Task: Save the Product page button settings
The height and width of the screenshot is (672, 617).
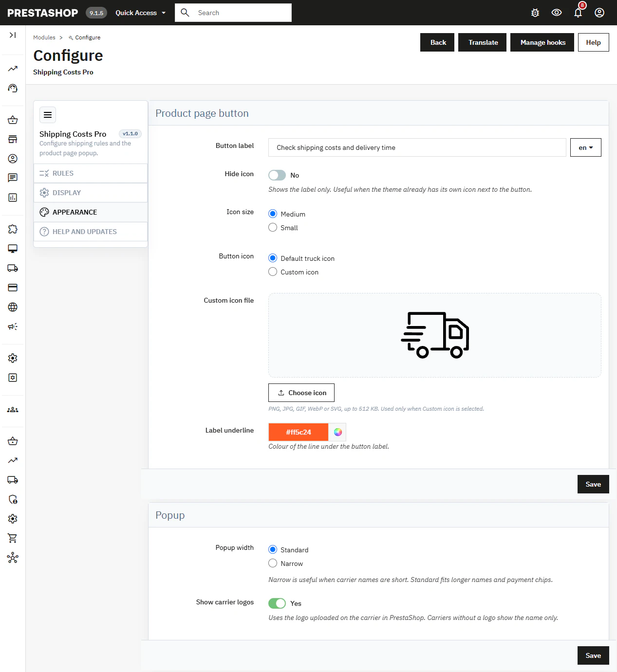Action: (x=593, y=484)
